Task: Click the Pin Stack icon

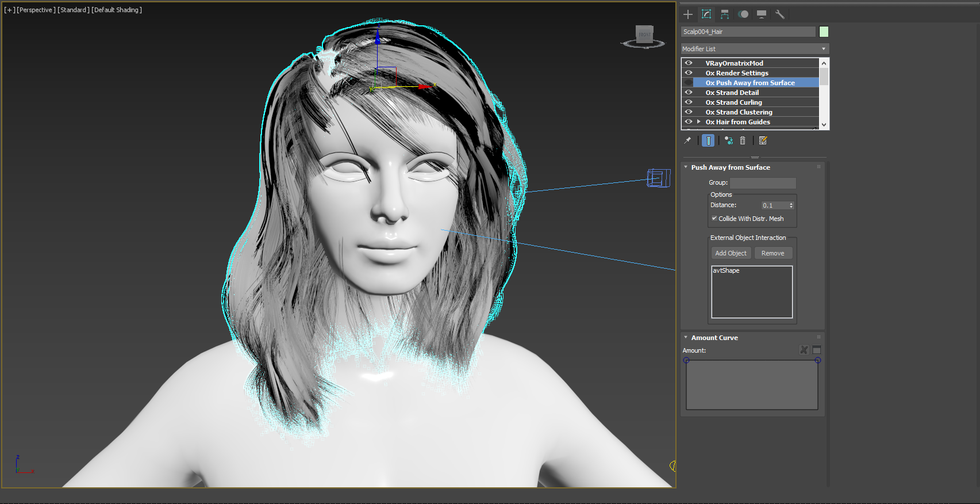Action: [687, 140]
